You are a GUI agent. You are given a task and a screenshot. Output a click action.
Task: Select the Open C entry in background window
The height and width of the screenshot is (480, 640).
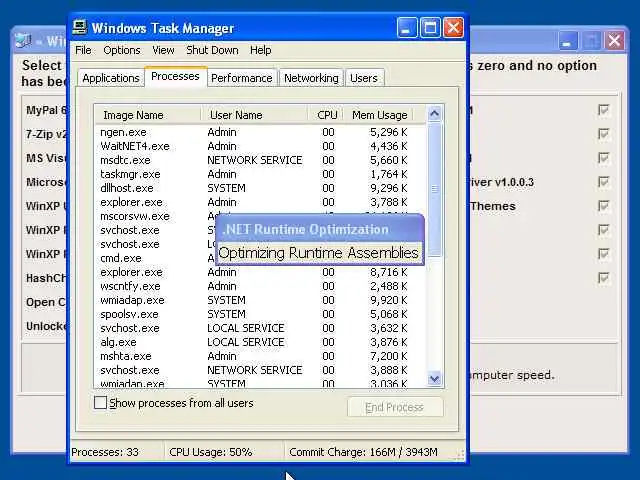pyautogui.click(x=46, y=302)
